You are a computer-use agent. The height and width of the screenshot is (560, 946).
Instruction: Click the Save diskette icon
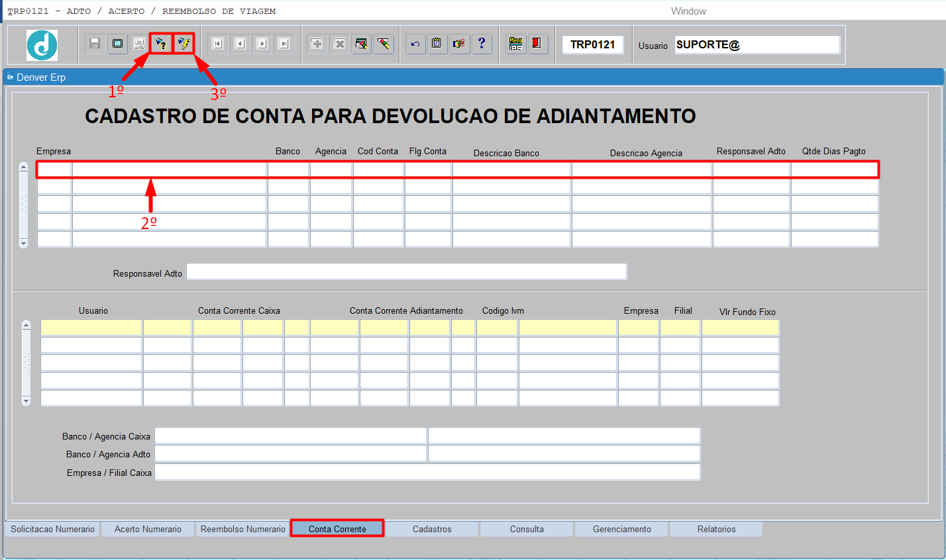coord(95,44)
